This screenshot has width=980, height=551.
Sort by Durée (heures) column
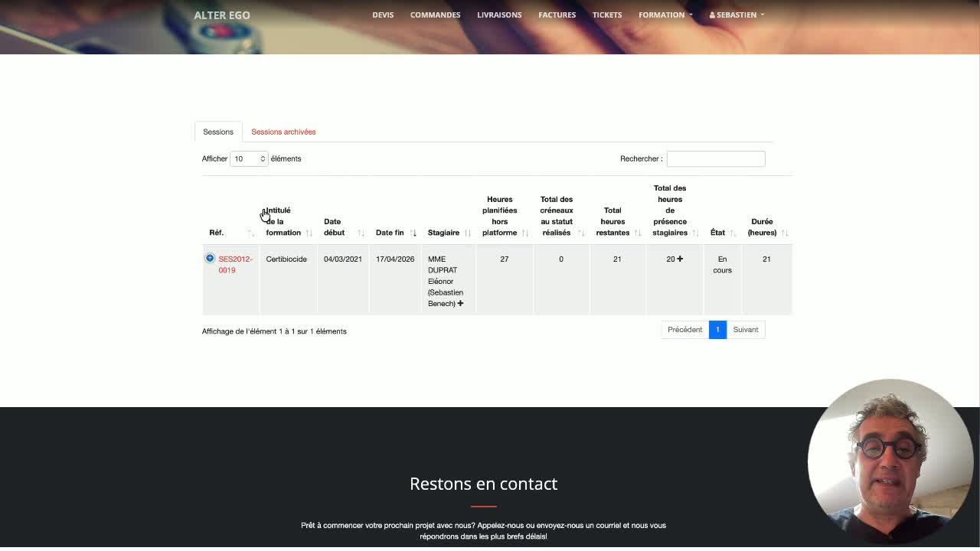(x=785, y=233)
